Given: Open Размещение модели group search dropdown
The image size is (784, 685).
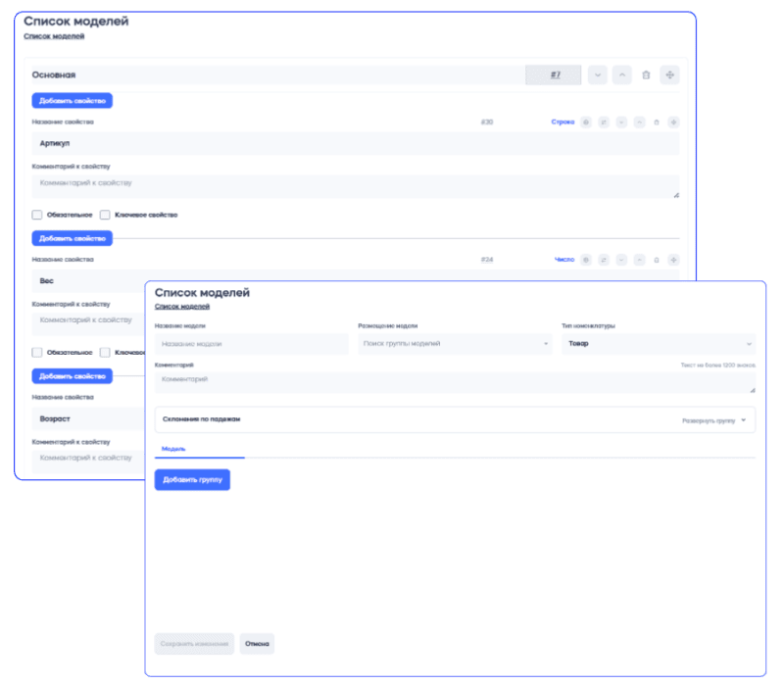Looking at the screenshot, I should click(x=455, y=344).
